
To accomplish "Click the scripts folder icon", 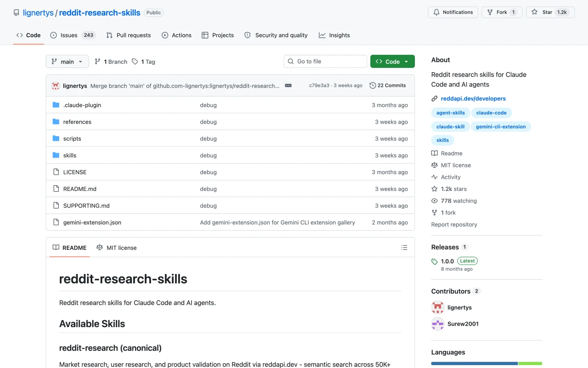I will [x=56, y=138].
